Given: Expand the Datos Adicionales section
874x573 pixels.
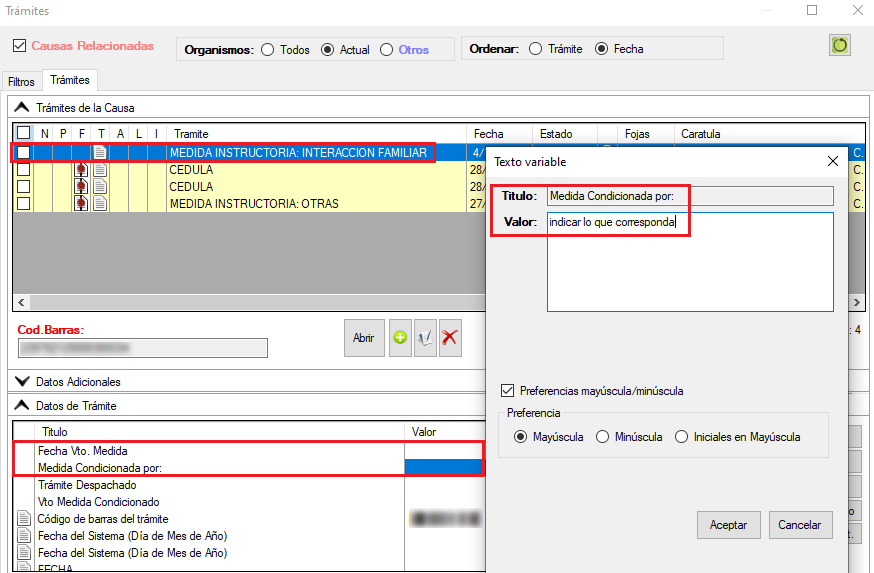Looking at the screenshot, I should (x=21, y=382).
